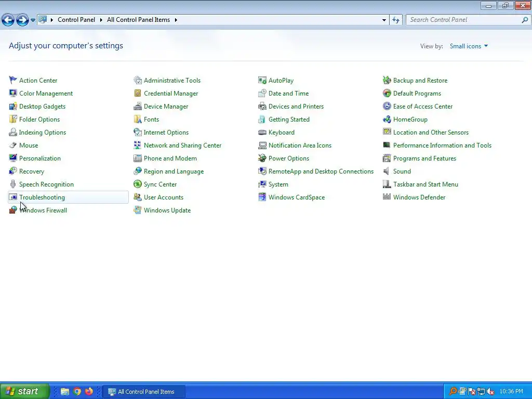Go back with the Back arrow button
The image size is (532, 399).
[8, 20]
